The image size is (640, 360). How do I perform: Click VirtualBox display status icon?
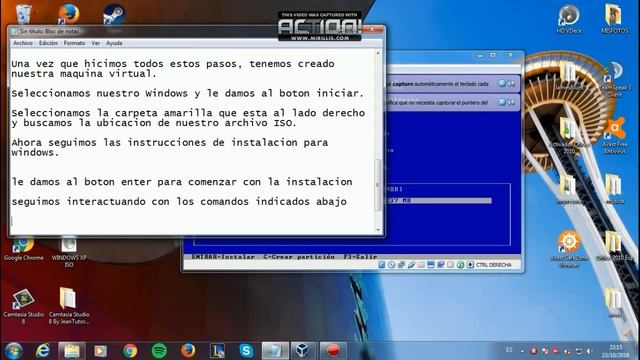(431, 265)
